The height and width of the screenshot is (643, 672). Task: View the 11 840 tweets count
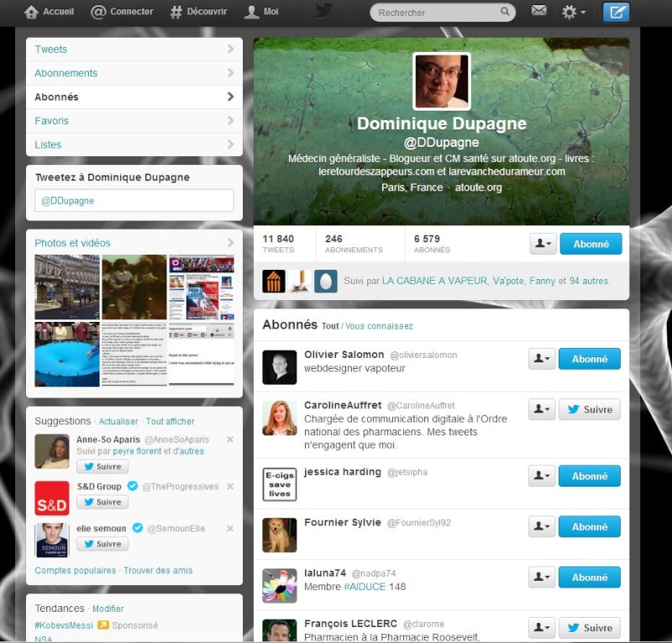click(x=278, y=243)
